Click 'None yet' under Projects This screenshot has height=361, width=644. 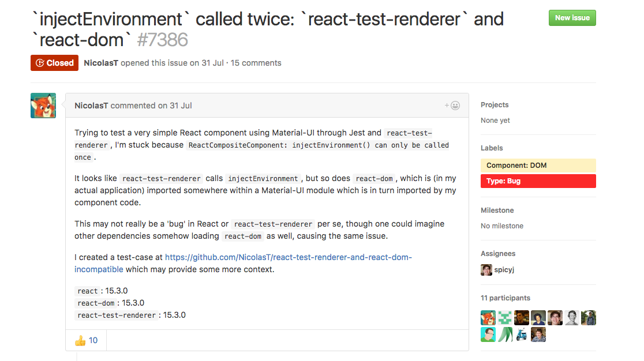click(495, 120)
